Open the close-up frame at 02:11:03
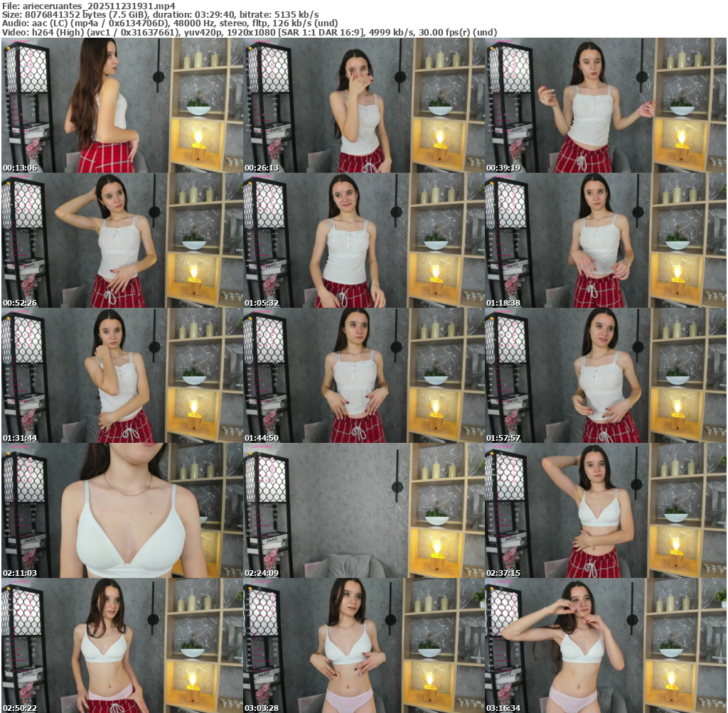728x713 pixels. (122, 511)
